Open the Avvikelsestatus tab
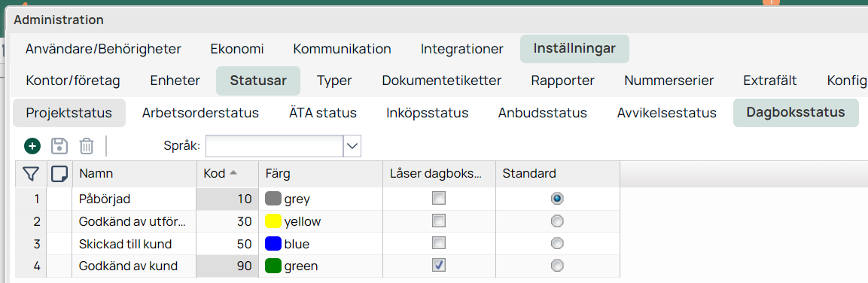Screen dimensions: 868x283 pos(666,113)
